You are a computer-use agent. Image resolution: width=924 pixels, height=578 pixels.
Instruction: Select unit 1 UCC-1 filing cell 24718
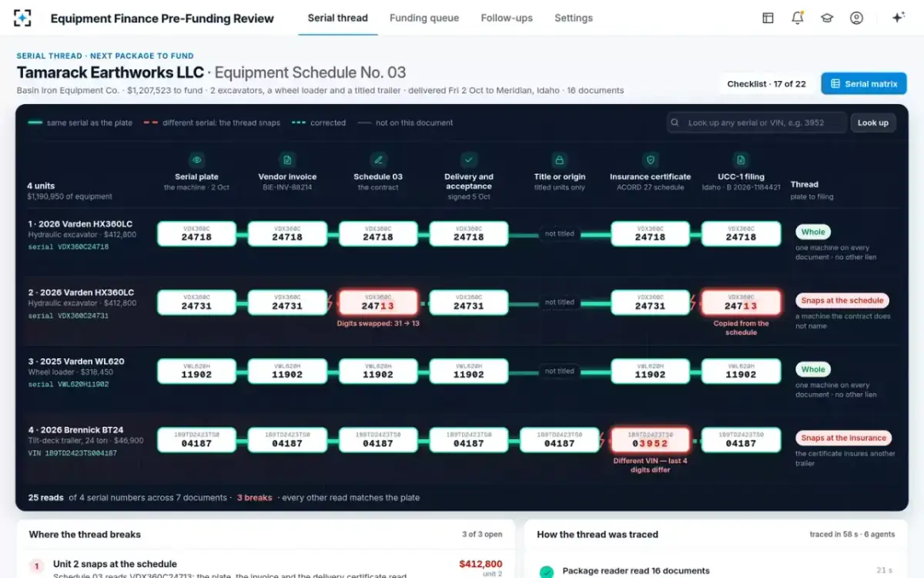click(x=741, y=234)
